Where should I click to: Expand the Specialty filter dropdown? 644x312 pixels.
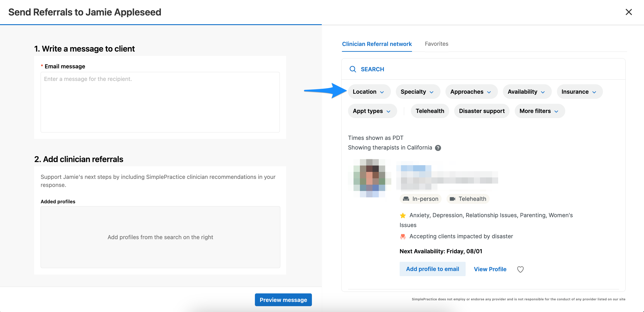(417, 92)
